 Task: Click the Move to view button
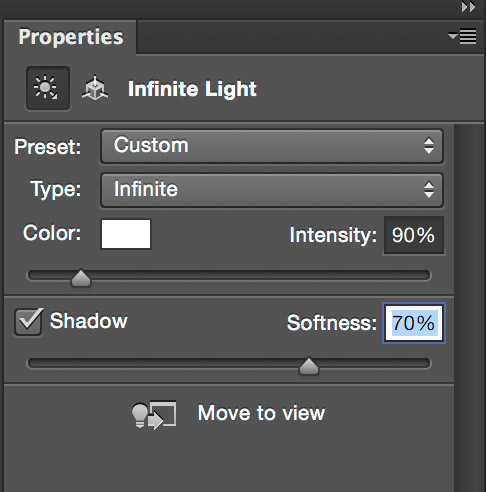228,414
